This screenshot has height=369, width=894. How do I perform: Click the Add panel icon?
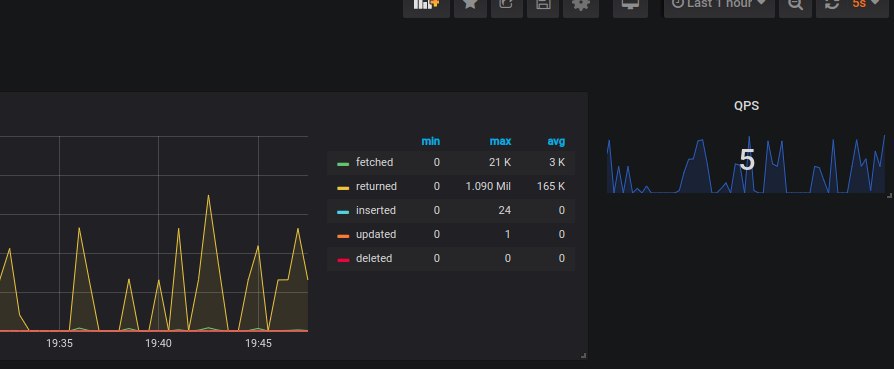[x=426, y=6]
